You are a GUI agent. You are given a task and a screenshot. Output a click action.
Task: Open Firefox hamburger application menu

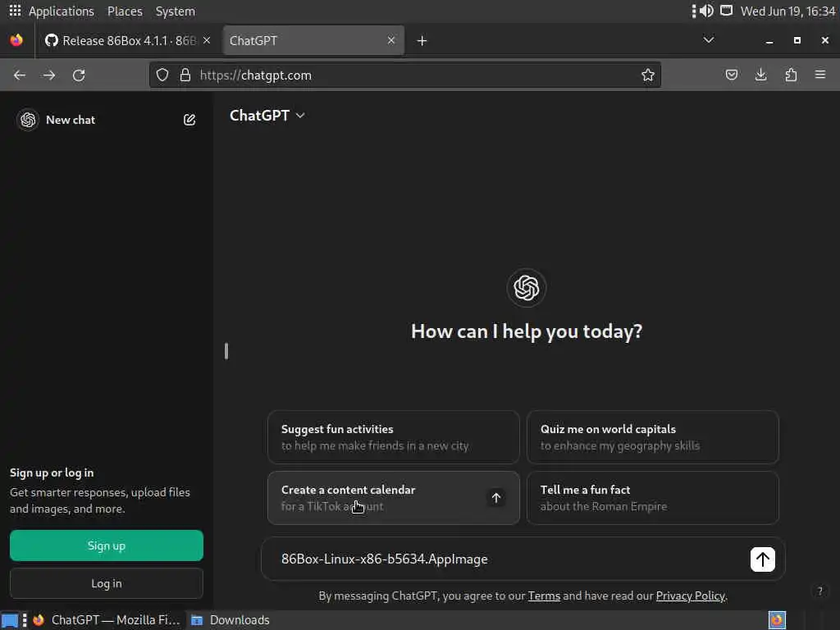[x=819, y=75]
